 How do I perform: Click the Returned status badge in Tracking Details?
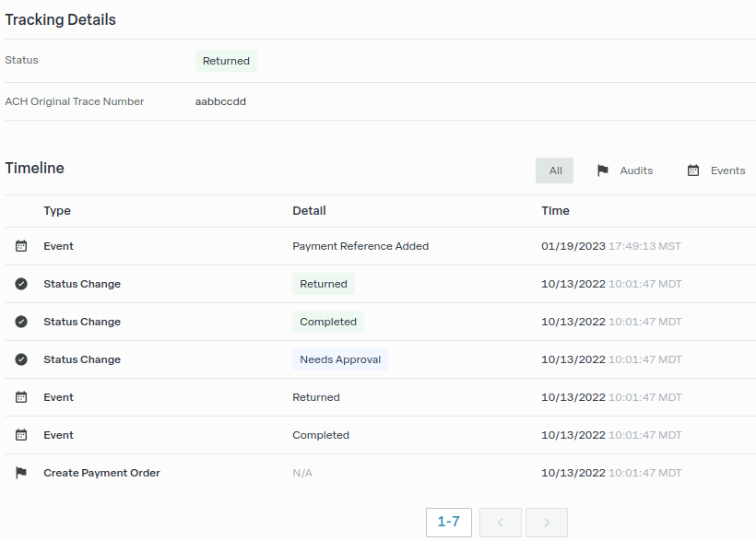click(x=226, y=61)
